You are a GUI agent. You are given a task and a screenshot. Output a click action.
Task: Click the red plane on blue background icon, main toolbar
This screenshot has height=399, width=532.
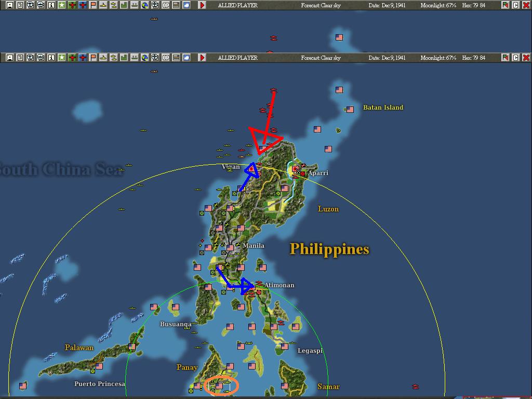click(83, 58)
